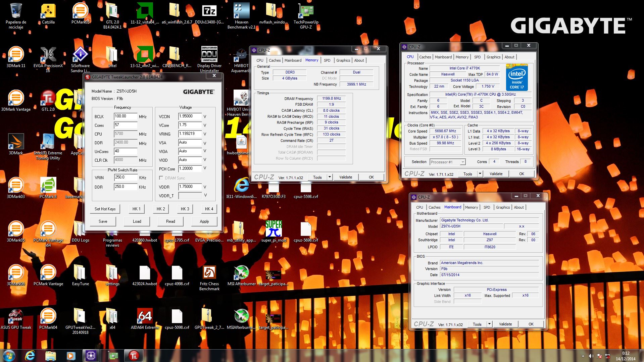Open the Catzilla desktop icon
Viewport: 644px width, 362px height.
pyautogui.click(x=48, y=13)
